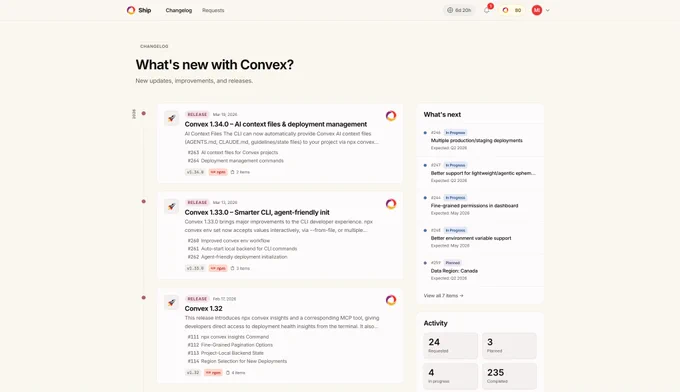The width and height of the screenshot is (680, 392).
Task: Open Better support for lightweight/agentic item
Action: (x=483, y=173)
